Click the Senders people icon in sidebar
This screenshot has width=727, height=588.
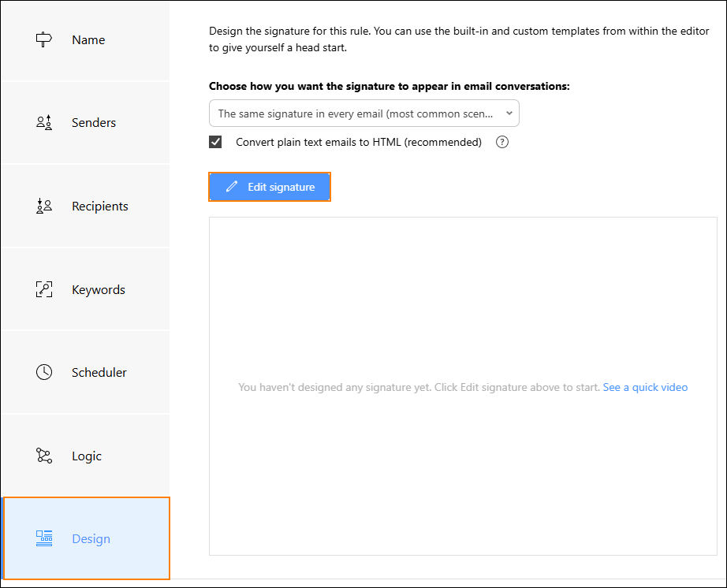click(45, 122)
